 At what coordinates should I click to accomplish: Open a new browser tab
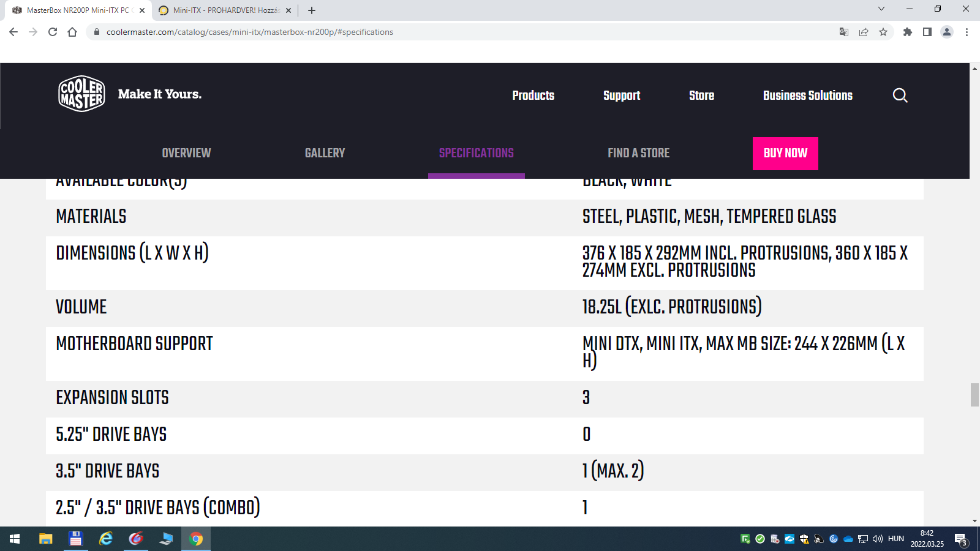point(312,10)
